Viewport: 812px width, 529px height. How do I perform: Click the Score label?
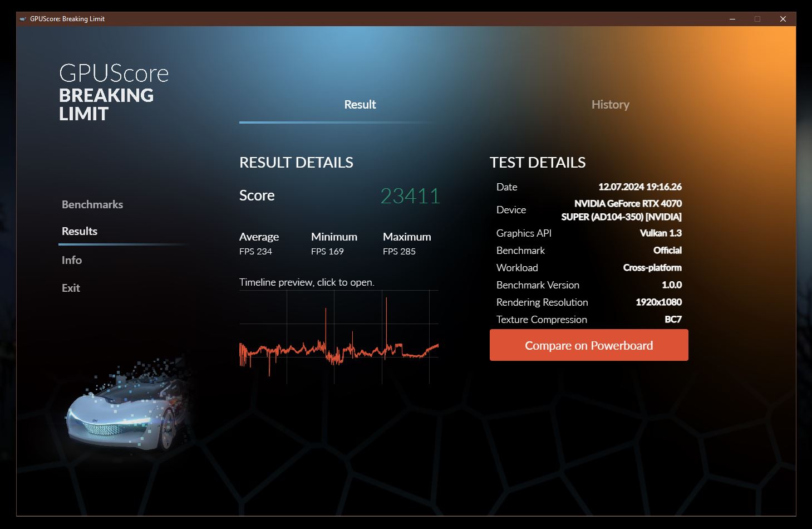257,195
